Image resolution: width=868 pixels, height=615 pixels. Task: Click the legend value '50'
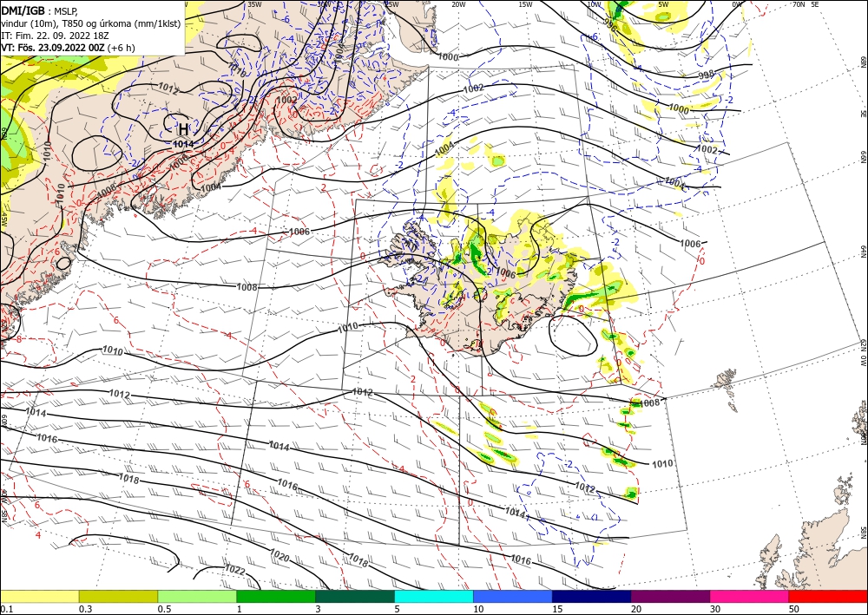[x=794, y=609]
